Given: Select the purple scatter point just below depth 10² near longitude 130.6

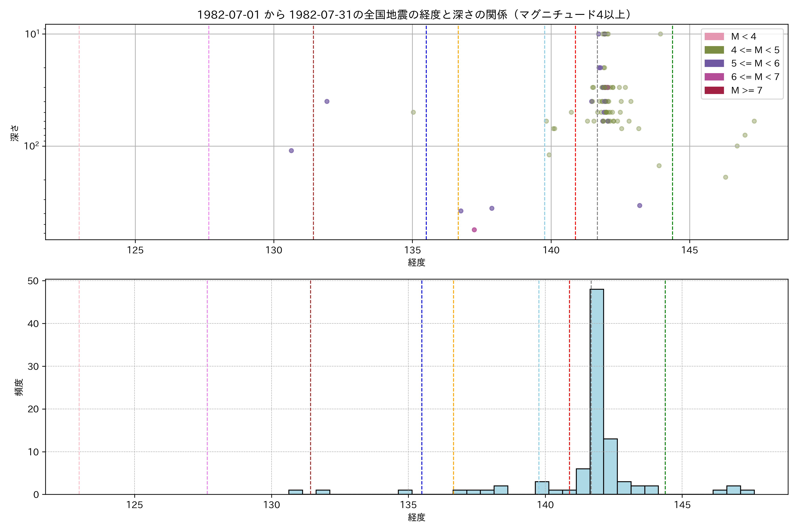Looking at the screenshot, I should [x=291, y=151].
